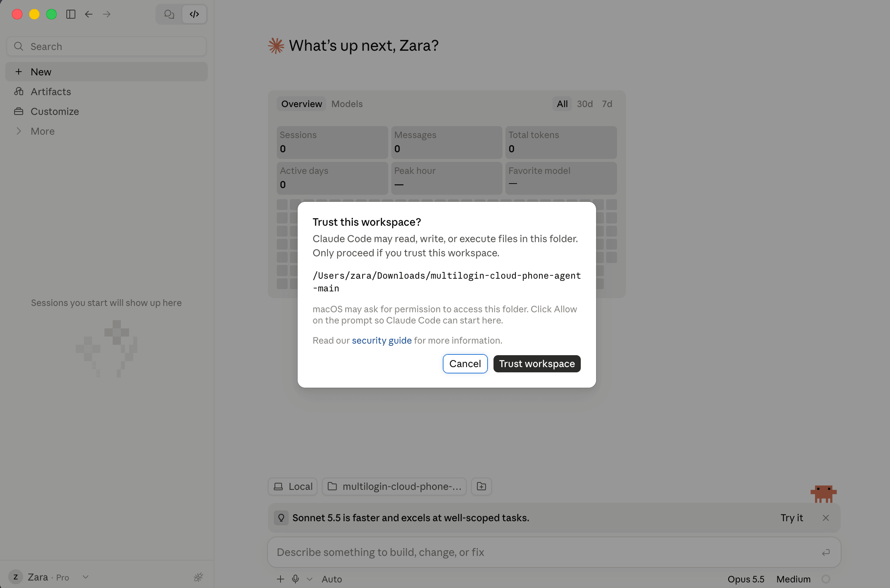Focus the Describe something to build field
Screen dimensions: 890x588
554,552
